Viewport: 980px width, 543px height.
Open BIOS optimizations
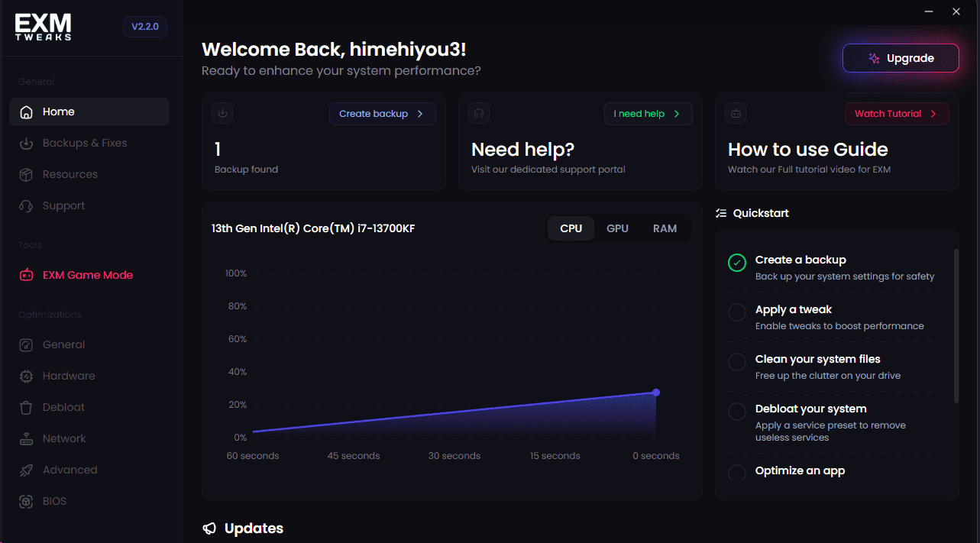point(89,501)
